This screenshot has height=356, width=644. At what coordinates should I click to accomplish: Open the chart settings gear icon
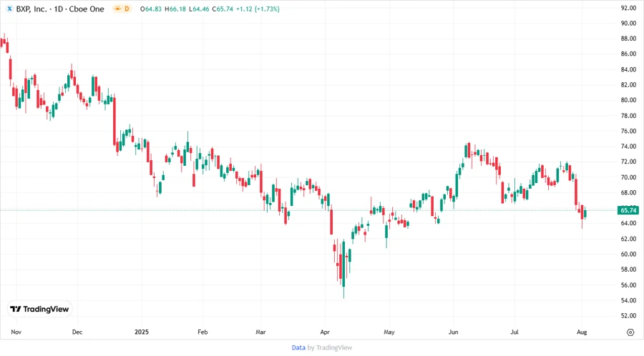(x=630, y=332)
